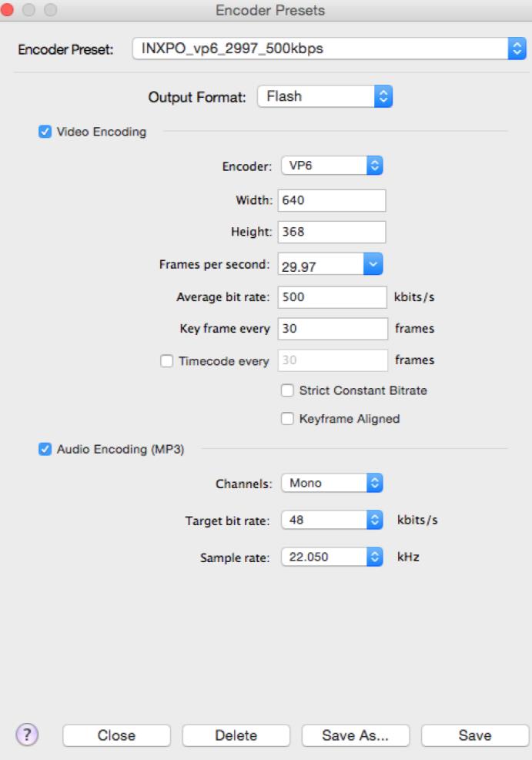Delete the current encoder preset
The image size is (532, 760).
tap(236, 735)
